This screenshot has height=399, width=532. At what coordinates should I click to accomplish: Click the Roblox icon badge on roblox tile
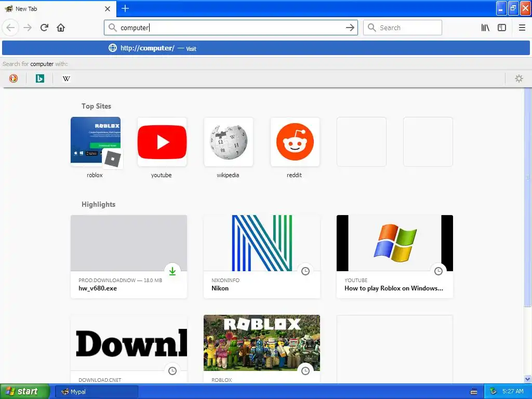tap(113, 159)
